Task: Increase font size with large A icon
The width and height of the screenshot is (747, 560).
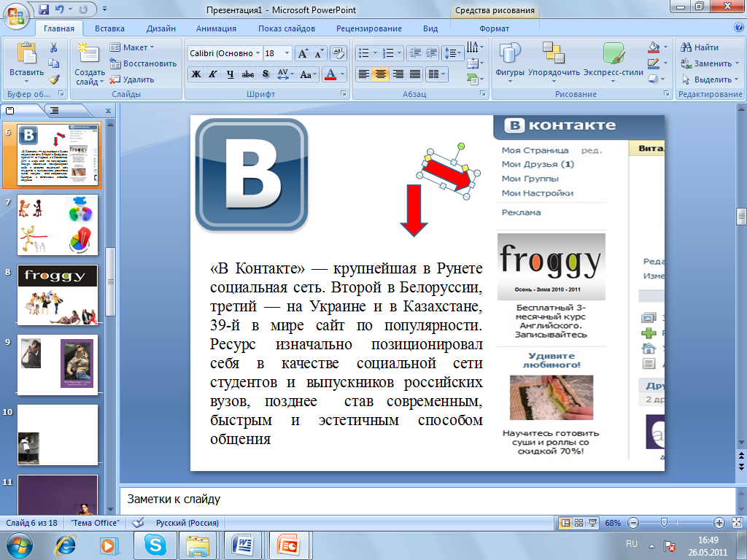Action: click(x=303, y=53)
